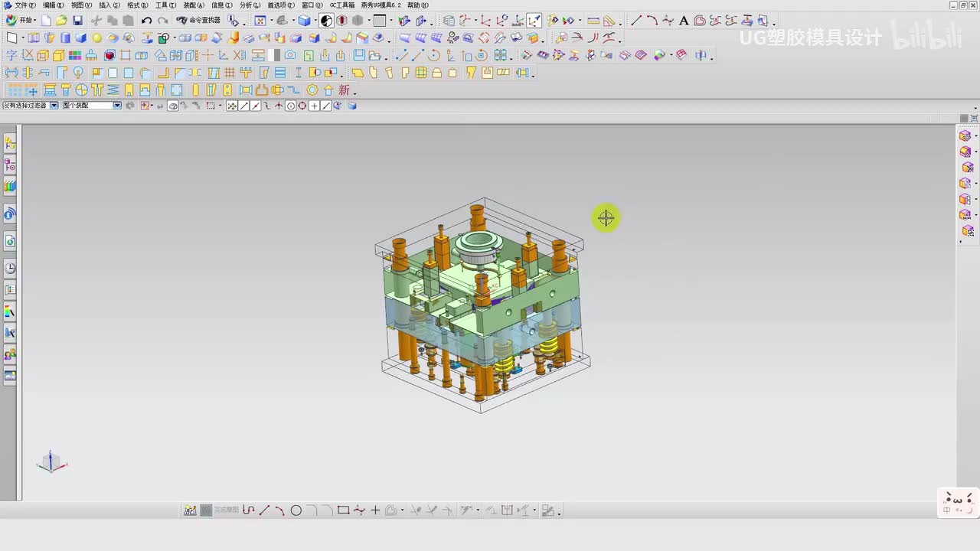This screenshot has height=551, width=980.
Task: Toggle the snap midpoint line icon
Action: [256, 106]
